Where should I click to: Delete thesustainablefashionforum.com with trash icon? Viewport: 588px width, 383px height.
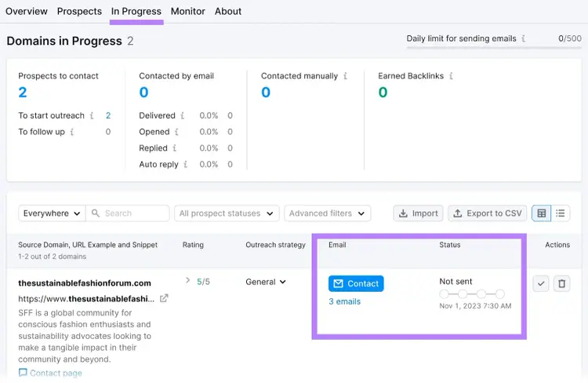point(561,283)
